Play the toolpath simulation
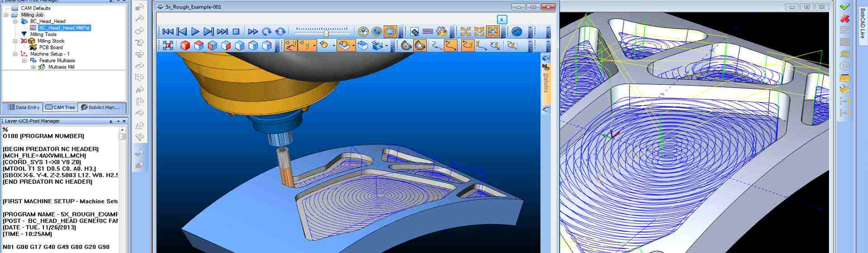The height and width of the screenshot is (253, 868). pyautogui.click(x=195, y=32)
